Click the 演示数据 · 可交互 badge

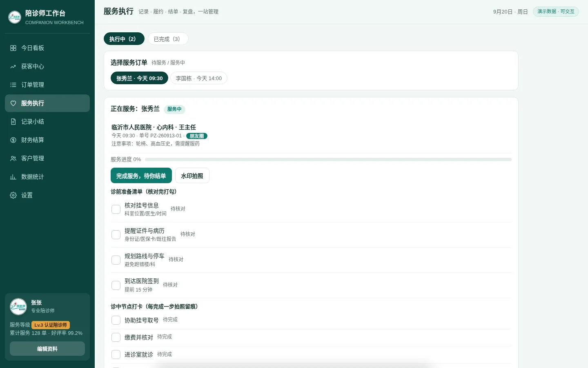point(556,11)
